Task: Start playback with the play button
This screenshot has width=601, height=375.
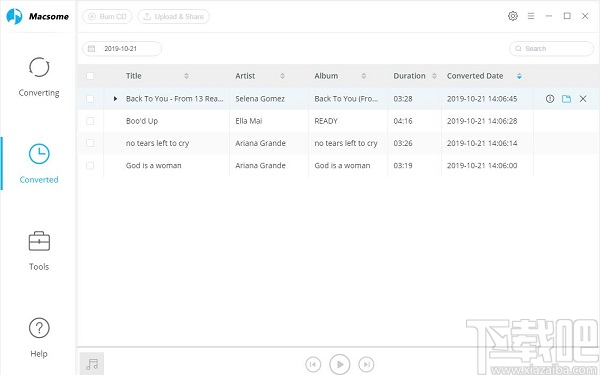Action: click(x=340, y=364)
